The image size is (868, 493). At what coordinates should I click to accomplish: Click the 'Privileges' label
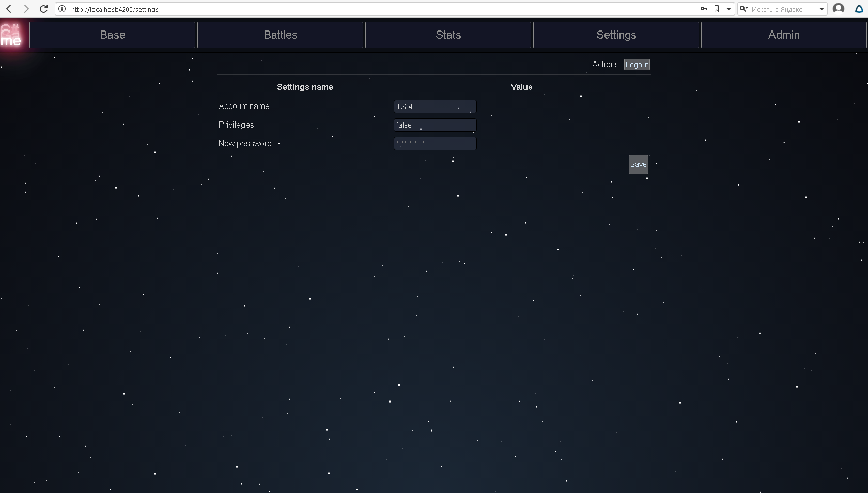tap(236, 125)
